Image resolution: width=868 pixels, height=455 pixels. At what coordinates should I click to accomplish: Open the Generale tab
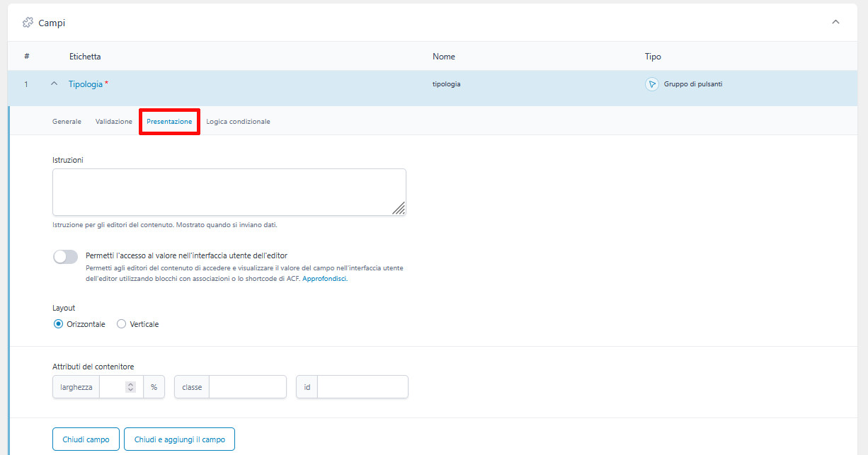(x=67, y=122)
